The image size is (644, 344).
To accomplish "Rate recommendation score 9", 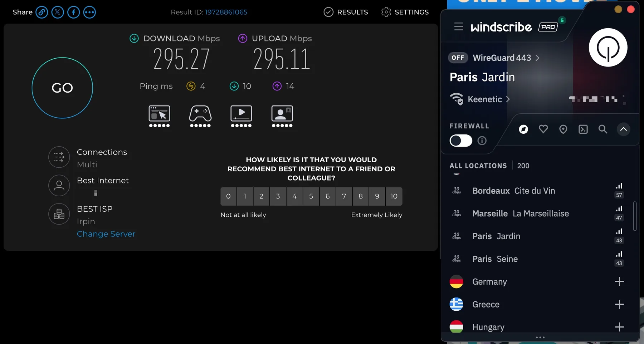I will [377, 196].
